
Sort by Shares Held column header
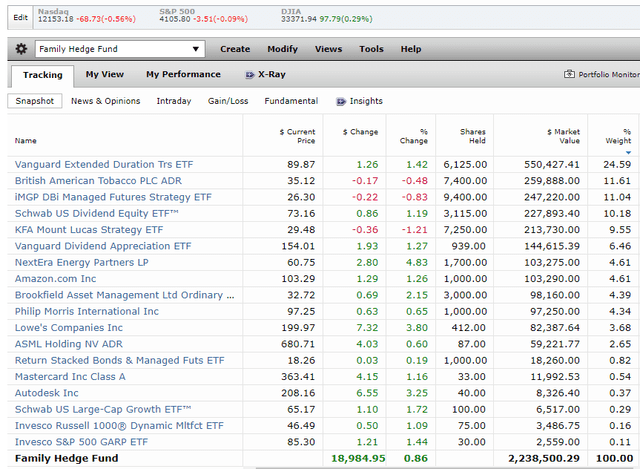coord(473,136)
